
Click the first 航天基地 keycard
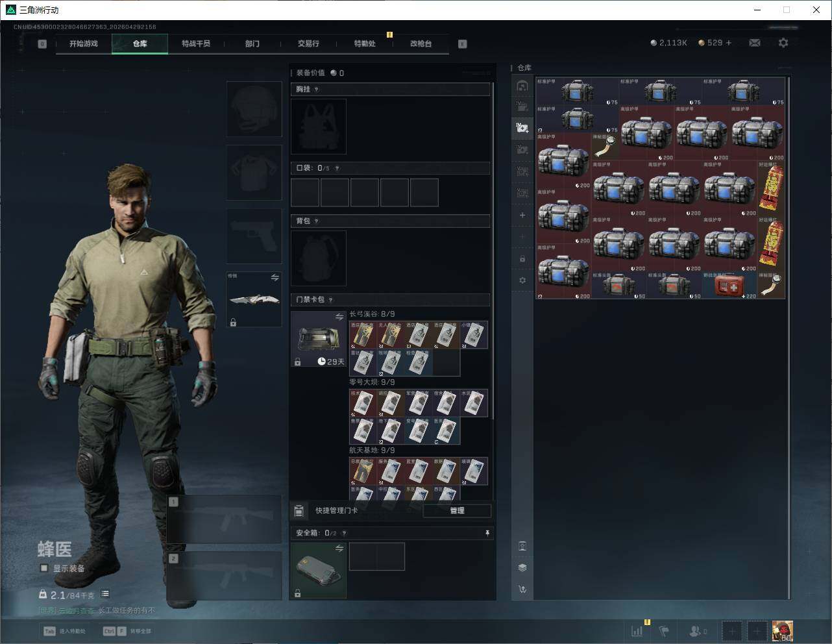(363, 471)
